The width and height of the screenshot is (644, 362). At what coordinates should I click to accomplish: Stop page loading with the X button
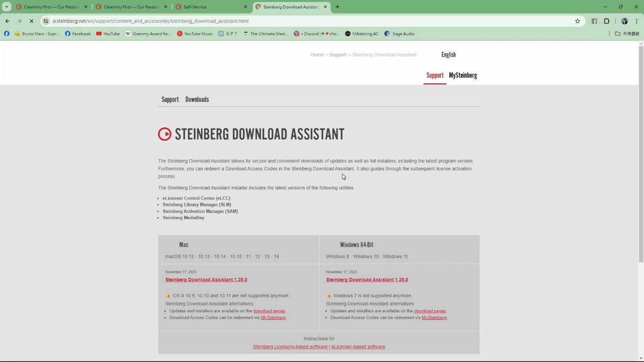(31, 21)
